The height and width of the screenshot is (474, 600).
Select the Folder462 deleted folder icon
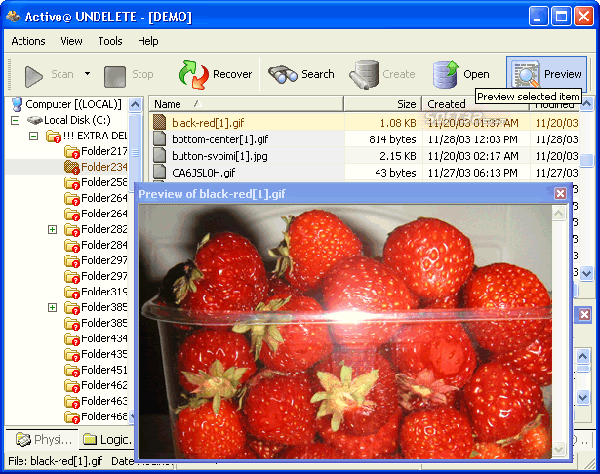point(72,386)
